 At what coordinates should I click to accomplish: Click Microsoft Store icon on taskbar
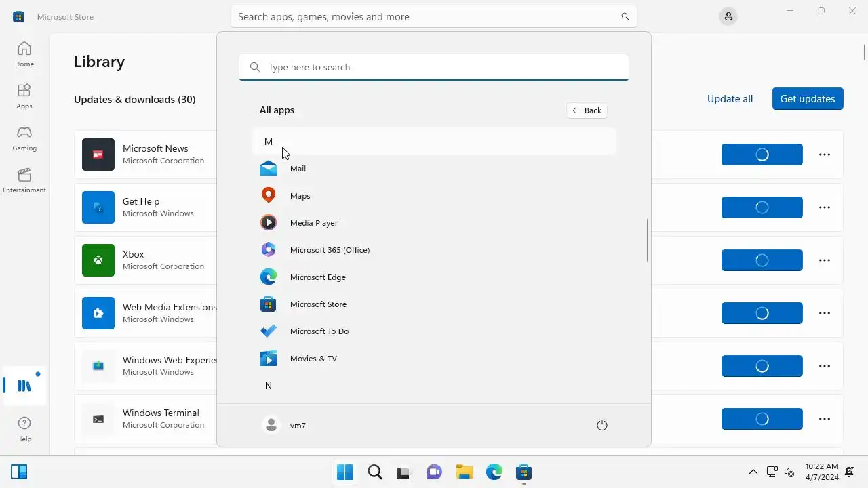point(524,472)
